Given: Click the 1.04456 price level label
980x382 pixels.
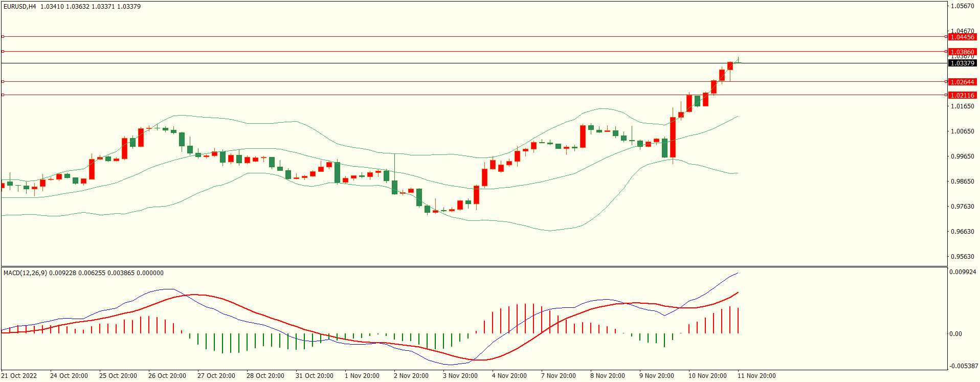Looking at the screenshot, I should tap(962, 37).
